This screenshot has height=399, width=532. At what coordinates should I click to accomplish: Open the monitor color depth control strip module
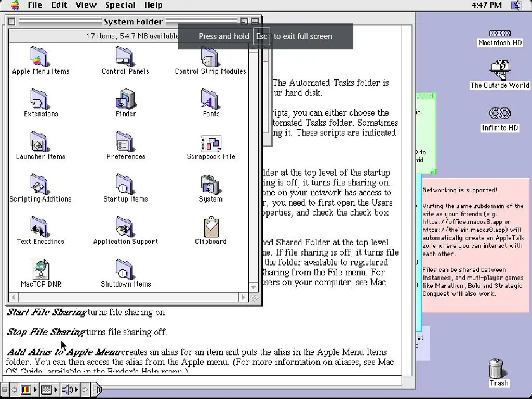29,390
